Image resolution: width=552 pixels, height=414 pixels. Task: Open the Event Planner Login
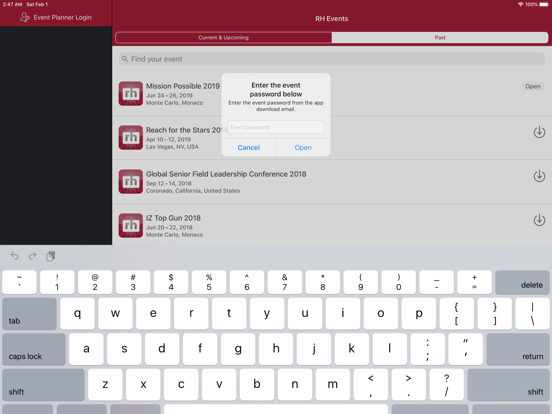[56, 17]
